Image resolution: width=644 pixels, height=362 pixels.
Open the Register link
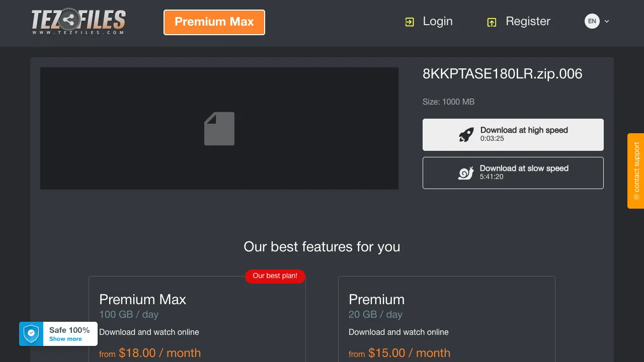point(528,21)
